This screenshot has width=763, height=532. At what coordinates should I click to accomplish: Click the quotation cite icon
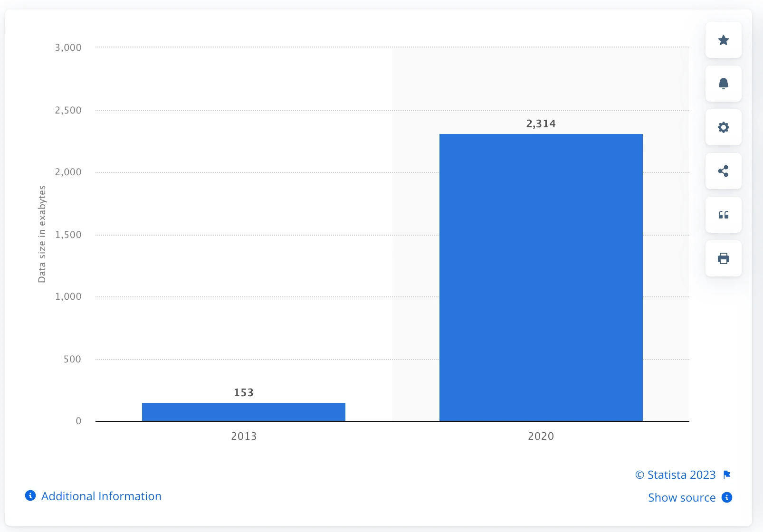724,215
